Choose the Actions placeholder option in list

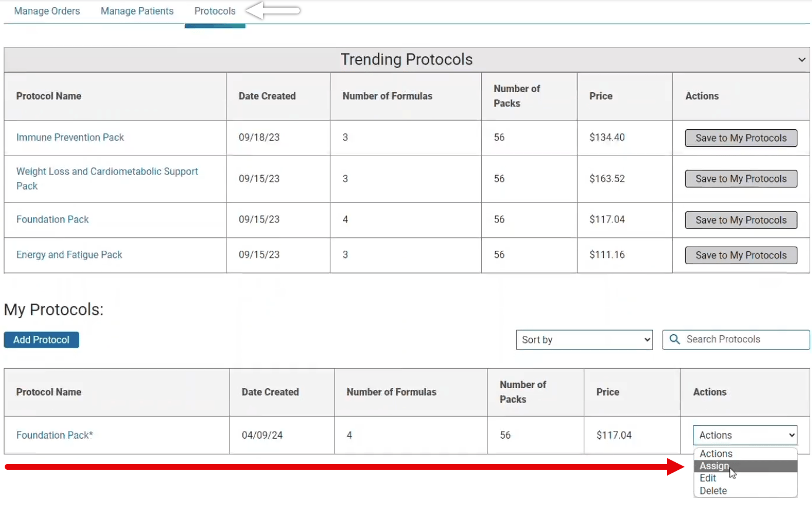pos(746,454)
